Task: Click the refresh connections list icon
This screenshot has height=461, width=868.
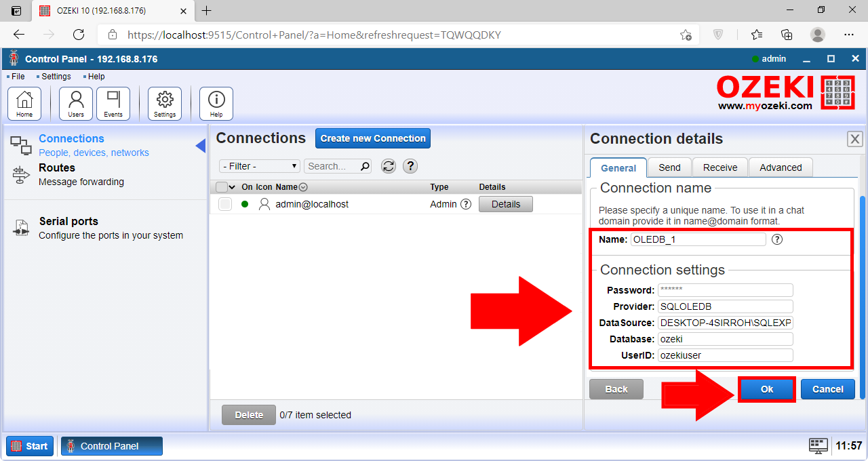Action: 389,166
